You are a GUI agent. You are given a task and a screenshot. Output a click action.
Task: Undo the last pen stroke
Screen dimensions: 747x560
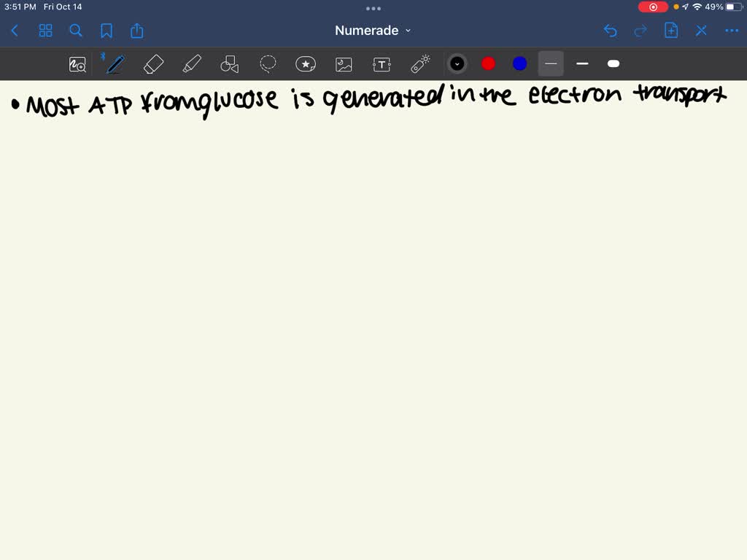click(611, 31)
